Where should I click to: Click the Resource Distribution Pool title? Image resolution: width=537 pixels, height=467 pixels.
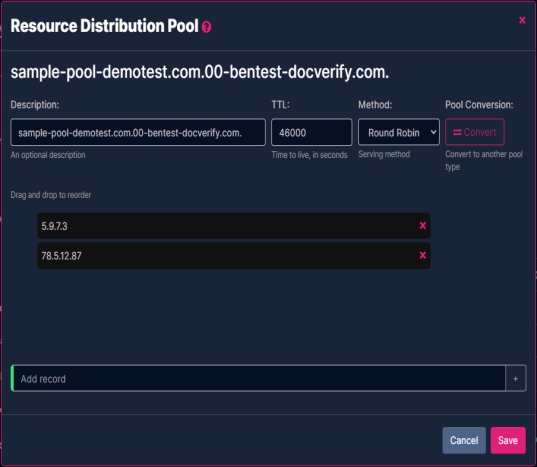104,26
